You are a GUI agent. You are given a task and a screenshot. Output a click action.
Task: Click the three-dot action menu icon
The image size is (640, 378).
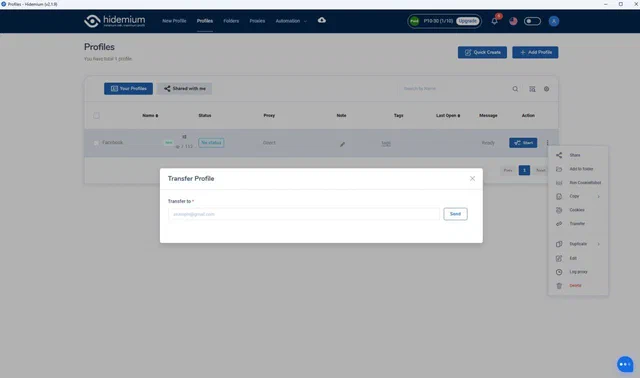point(547,142)
